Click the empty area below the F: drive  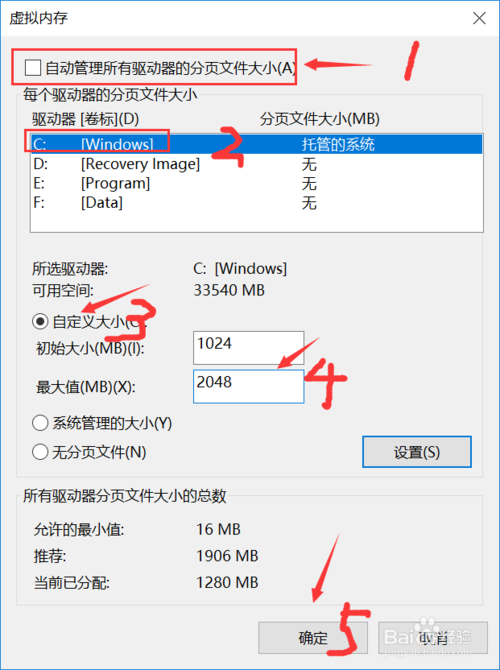point(256,222)
